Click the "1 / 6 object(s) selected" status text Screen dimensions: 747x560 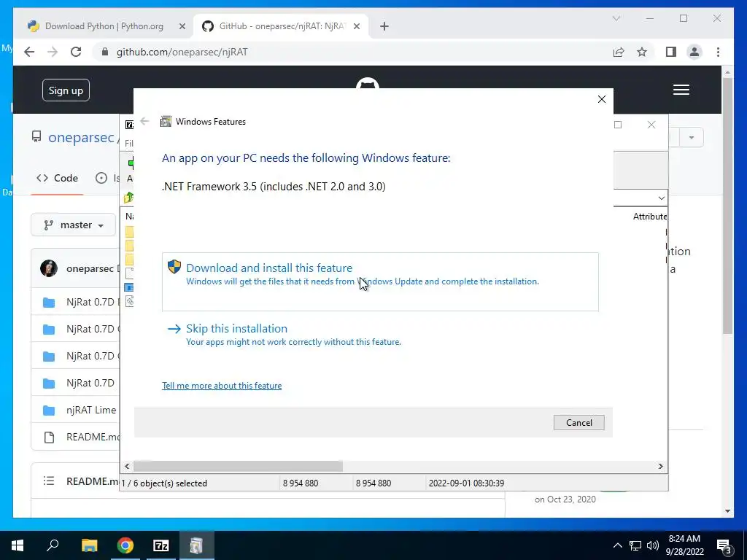[164, 483]
